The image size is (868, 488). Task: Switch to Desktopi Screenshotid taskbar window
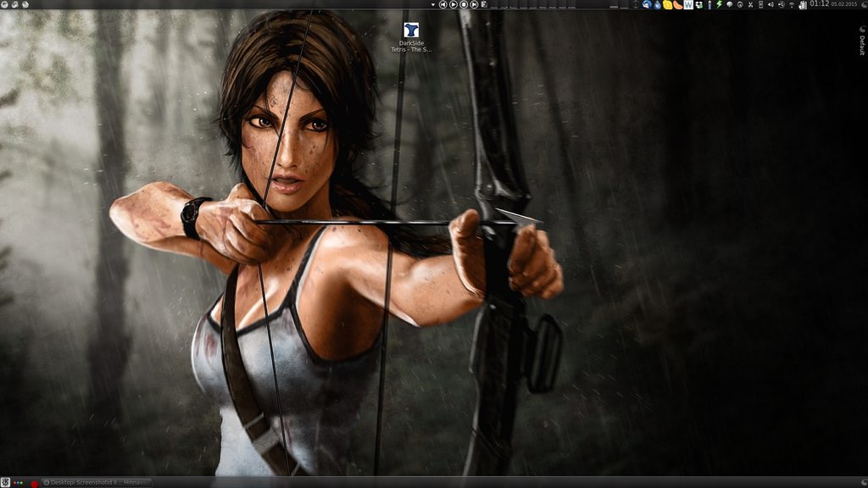[97, 482]
